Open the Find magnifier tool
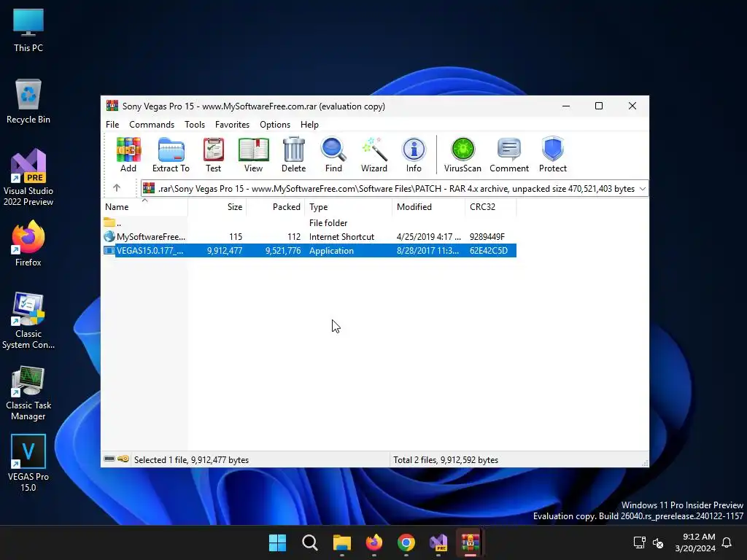This screenshot has height=560, width=747. click(x=333, y=155)
